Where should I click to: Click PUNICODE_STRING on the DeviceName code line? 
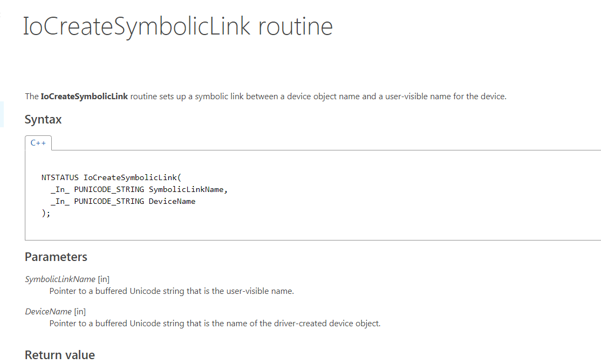tap(109, 201)
